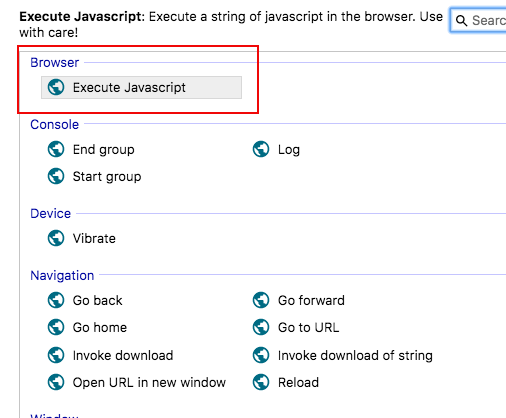Choose the End group console action
This screenshot has width=506, height=418.
(x=91, y=149)
